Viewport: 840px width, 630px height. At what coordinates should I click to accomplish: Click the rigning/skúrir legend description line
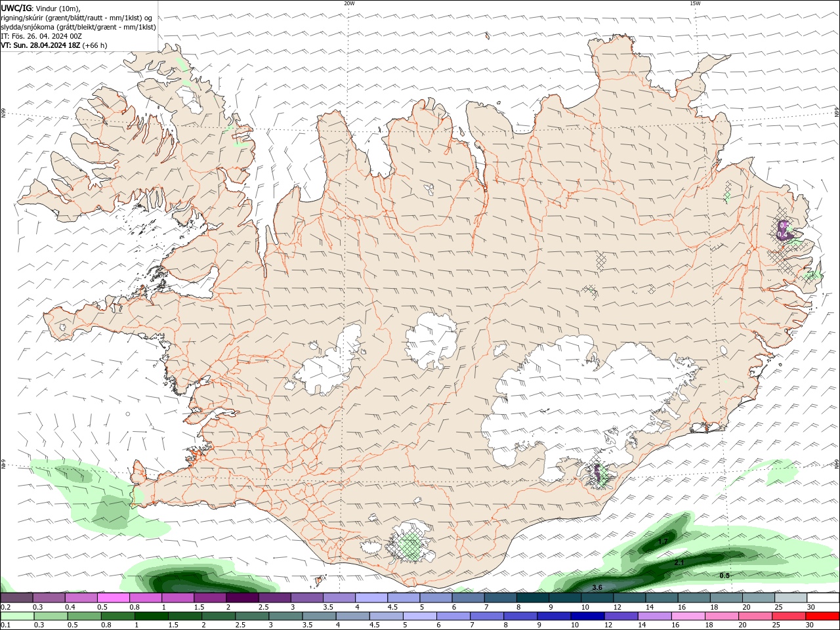coord(77,18)
